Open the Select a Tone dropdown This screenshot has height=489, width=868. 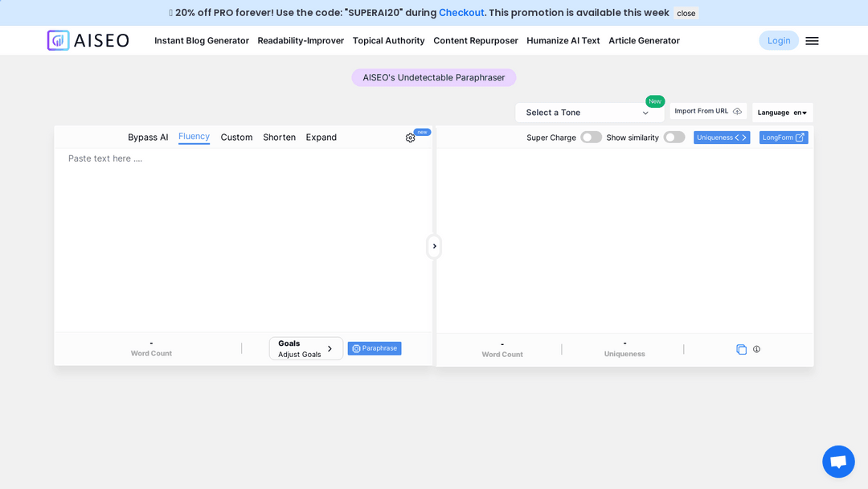click(x=590, y=113)
